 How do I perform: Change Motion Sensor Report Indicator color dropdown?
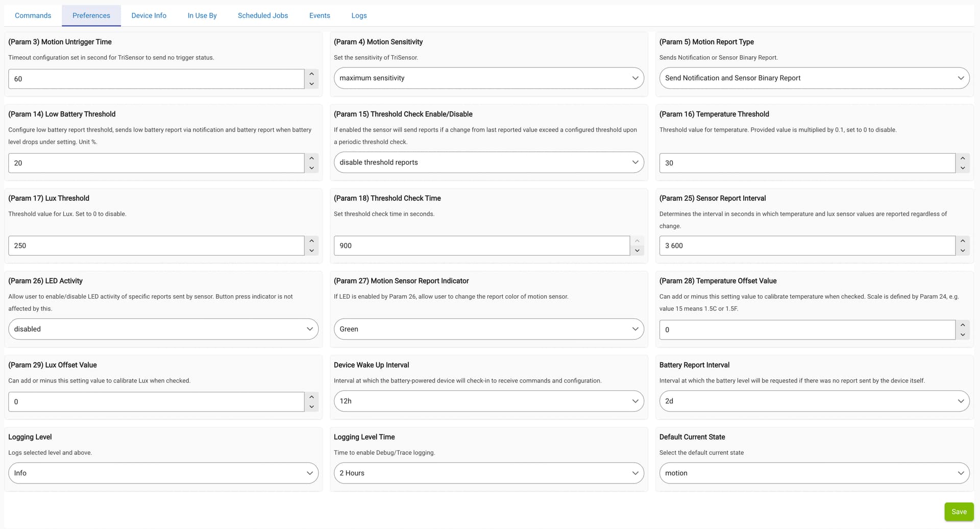(x=488, y=329)
